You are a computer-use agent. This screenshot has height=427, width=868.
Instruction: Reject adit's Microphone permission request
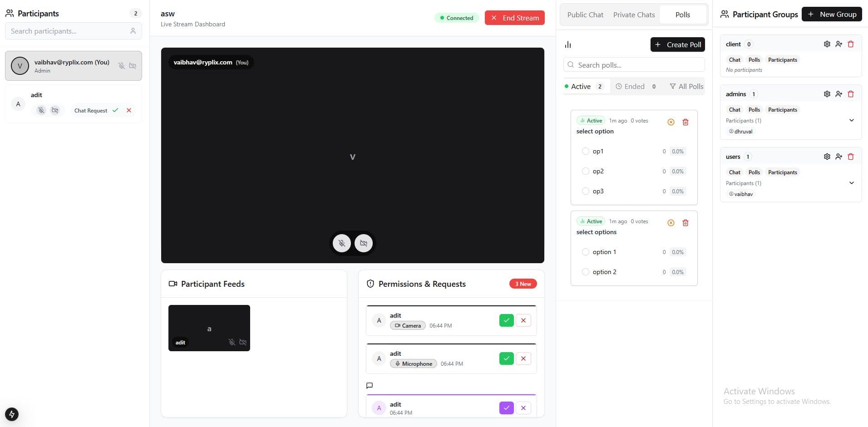523,358
